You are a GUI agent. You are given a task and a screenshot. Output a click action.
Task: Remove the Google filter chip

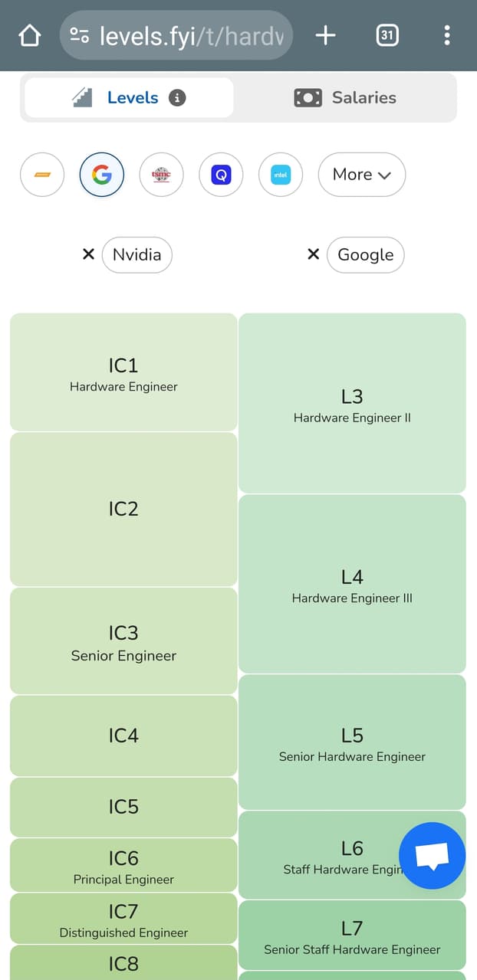(313, 254)
